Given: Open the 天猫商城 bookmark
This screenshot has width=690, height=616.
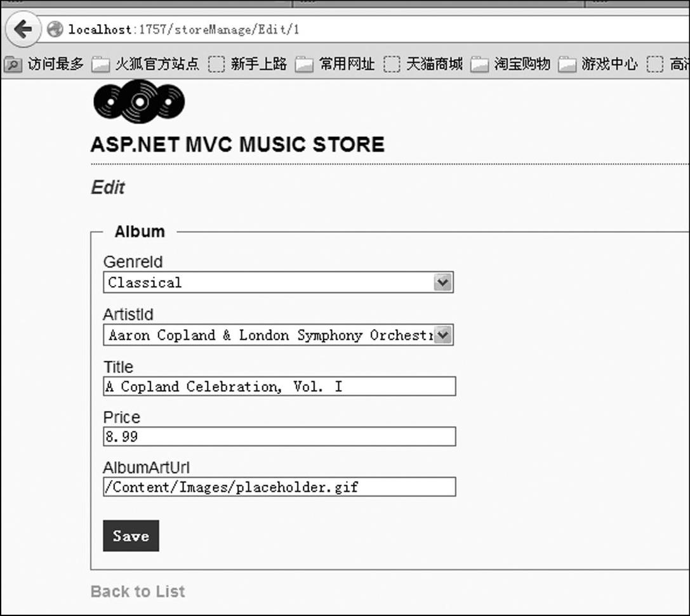Looking at the screenshot, I should (423, 64).
